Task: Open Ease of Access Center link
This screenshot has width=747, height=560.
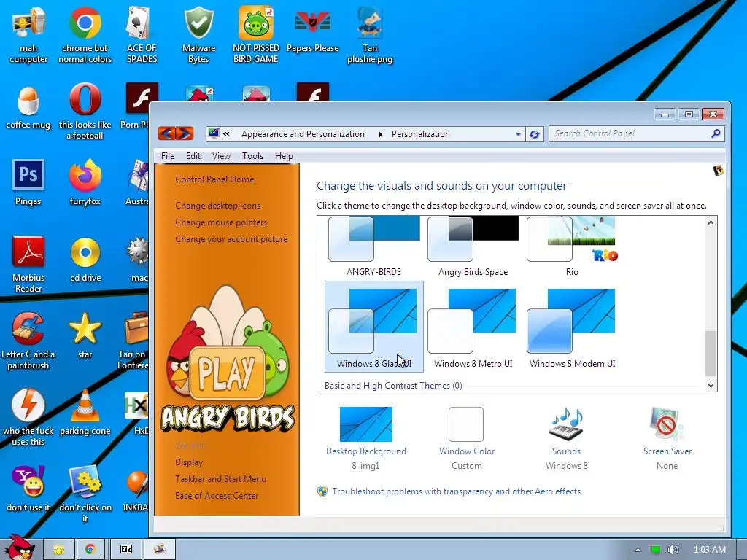Action: [x=216, y=496]
